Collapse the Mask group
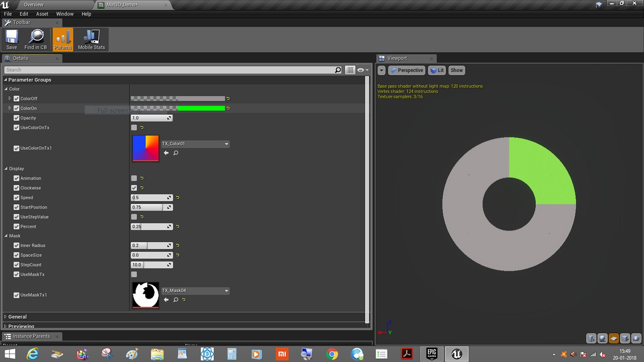644x362 pixels. pos(6,236)
